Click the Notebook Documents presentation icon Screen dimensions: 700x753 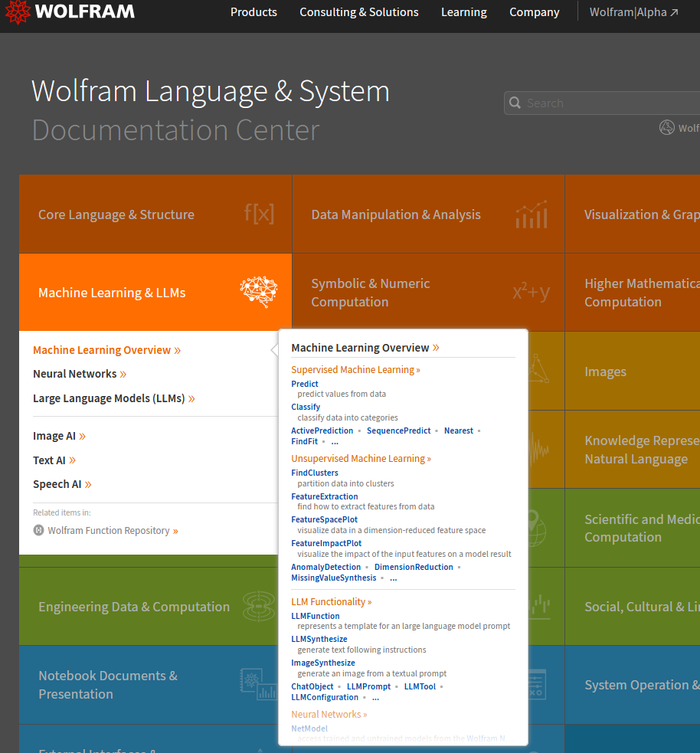coord(258,684)
